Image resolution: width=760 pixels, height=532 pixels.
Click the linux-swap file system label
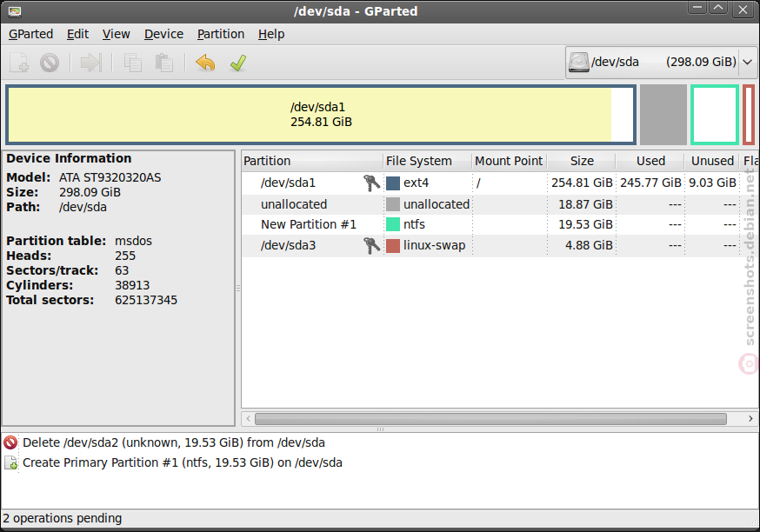coord(434,246)
